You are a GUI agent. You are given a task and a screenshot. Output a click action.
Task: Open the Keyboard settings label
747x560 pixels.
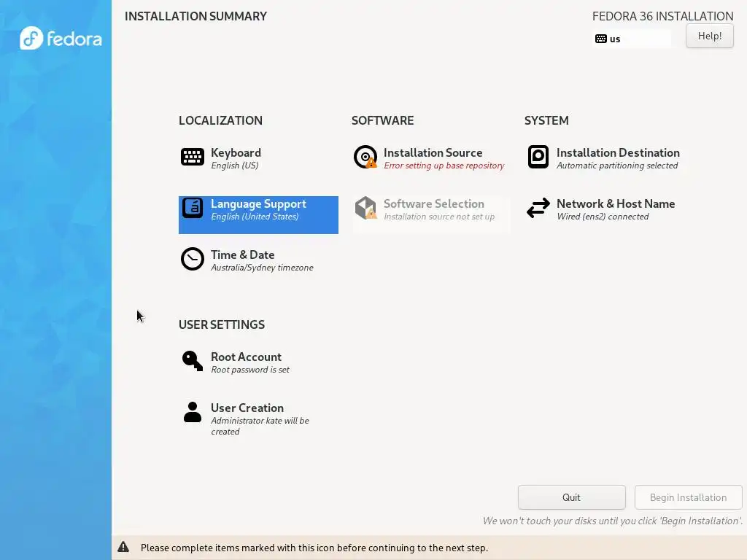tap(236, 153)
